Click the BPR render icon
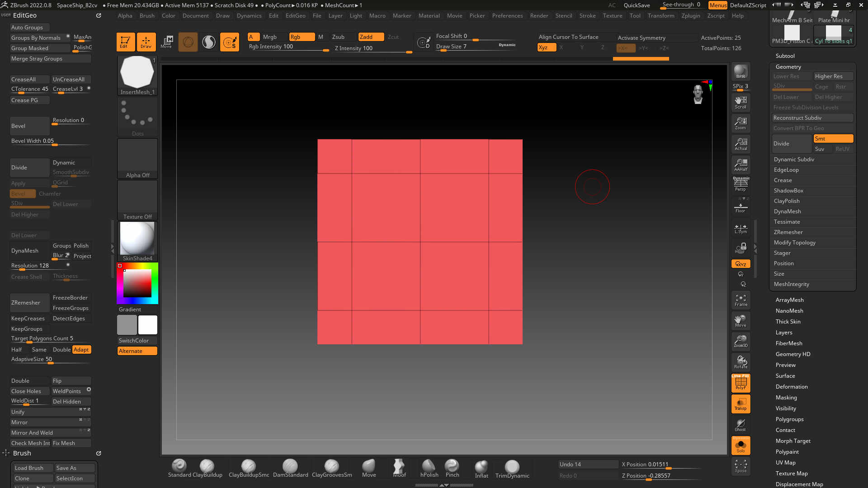The image size is (868, 488). point(741,71)
